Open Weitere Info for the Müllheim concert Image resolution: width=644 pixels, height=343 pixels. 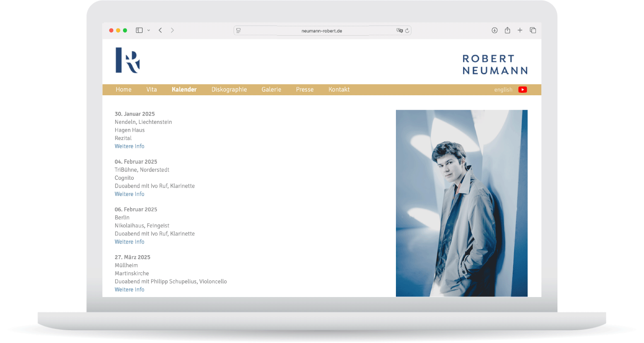[x=130, y=290]
